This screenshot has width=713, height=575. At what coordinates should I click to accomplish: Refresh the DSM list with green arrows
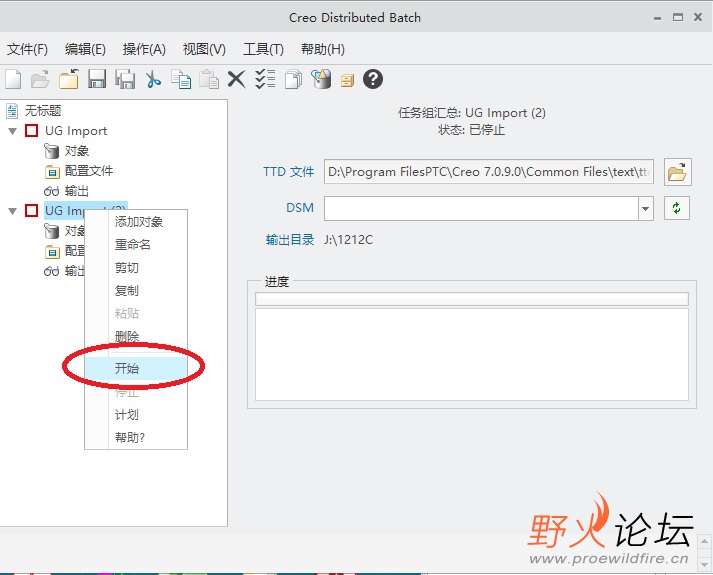pos(677,208)
